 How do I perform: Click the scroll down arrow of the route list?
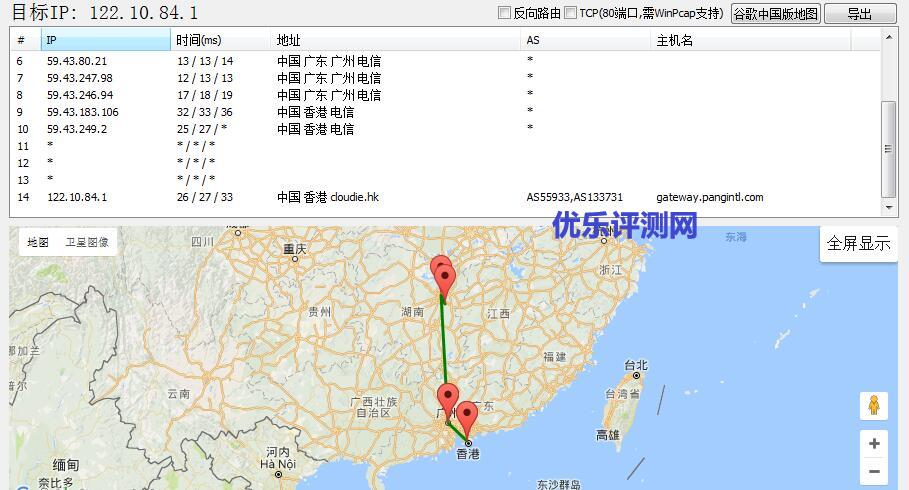(887, 207)
